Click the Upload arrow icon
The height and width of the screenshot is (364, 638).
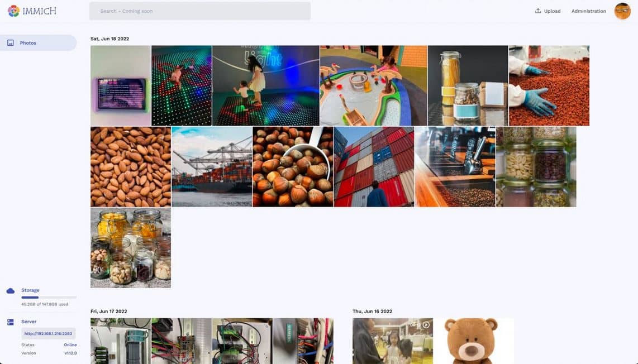538,11
